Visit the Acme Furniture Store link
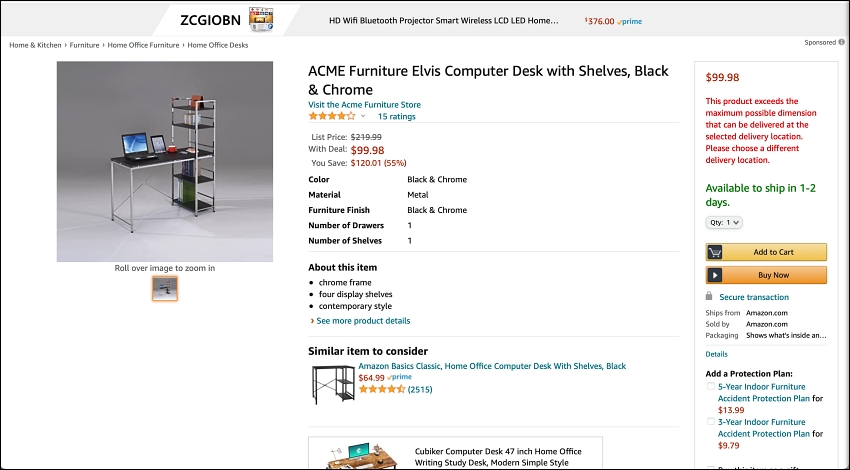 364,105
